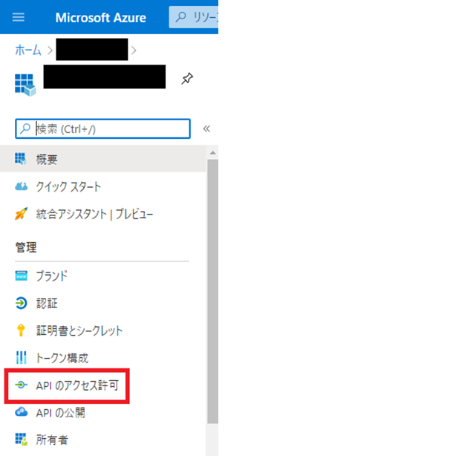Viewport: 476px width, 456px height.
Task: Click the 統合アシスタント rocket icon
Action: [21, 214]
